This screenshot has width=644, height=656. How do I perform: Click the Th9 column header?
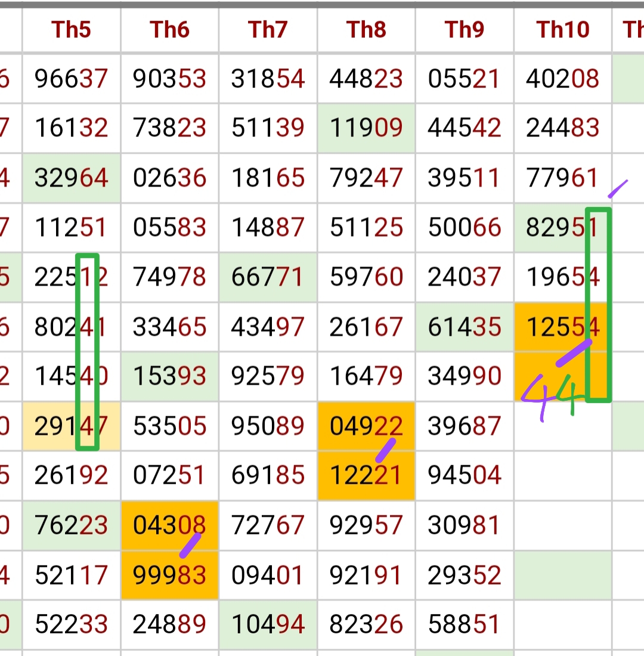pyautogui.click(x=465, y=30)
